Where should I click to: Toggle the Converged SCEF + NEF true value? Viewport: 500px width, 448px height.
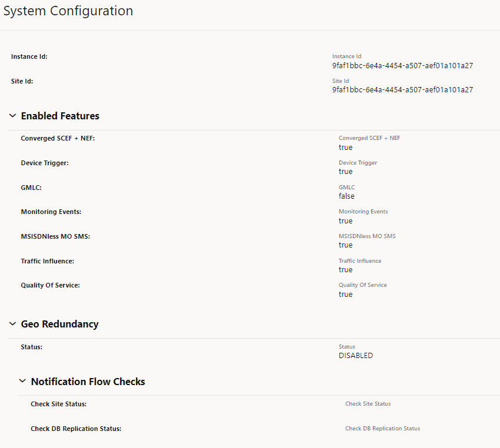coord(345,147)
